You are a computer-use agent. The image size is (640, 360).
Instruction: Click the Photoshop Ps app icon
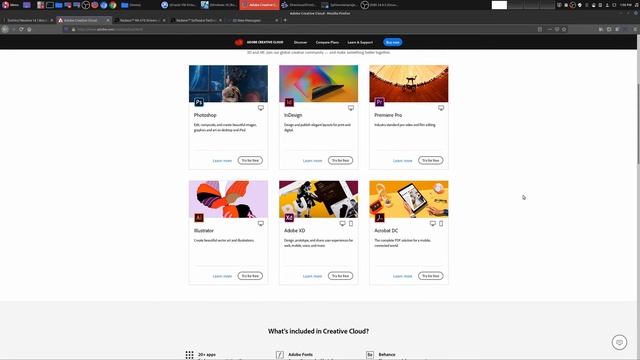coord(199,102)
